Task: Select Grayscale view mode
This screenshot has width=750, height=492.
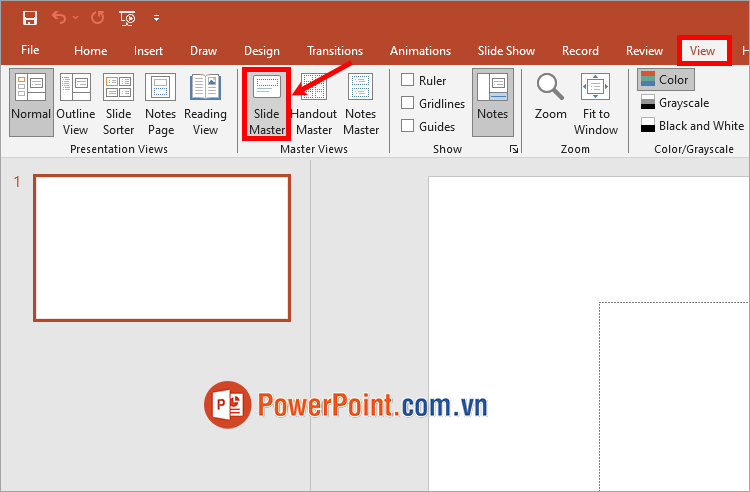Action: click(675, 102)
